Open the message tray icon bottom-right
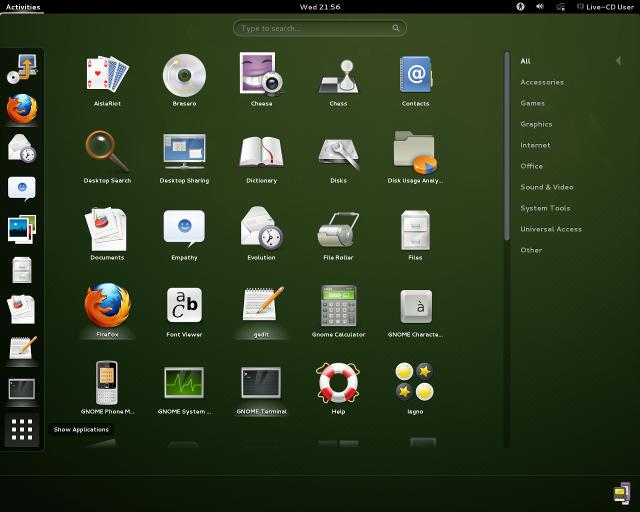This screenshot has height=512, width=640. [x=622, y=492]
